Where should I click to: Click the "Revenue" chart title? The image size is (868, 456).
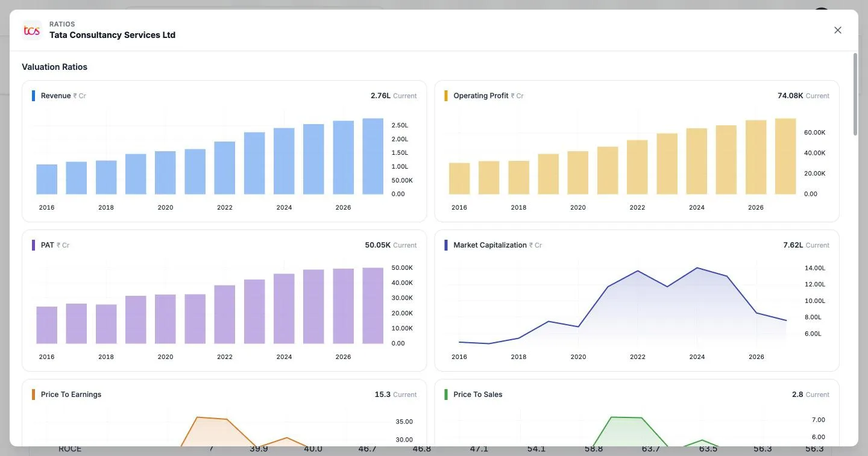coord(56,96)
